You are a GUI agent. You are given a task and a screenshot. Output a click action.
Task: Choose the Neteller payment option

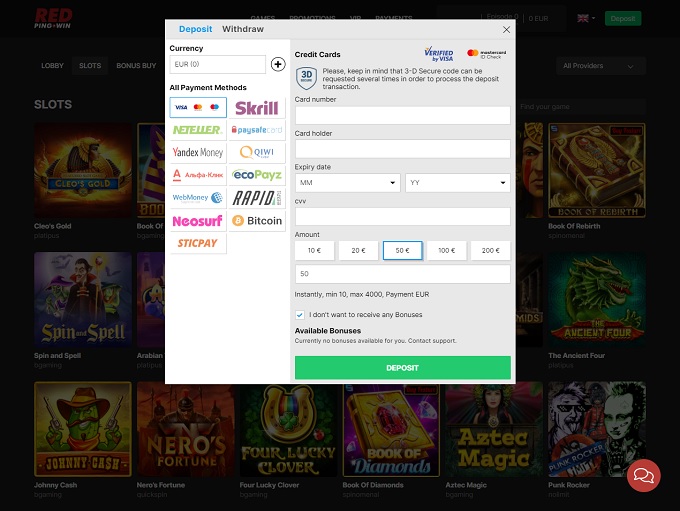(x=197, y=130)
